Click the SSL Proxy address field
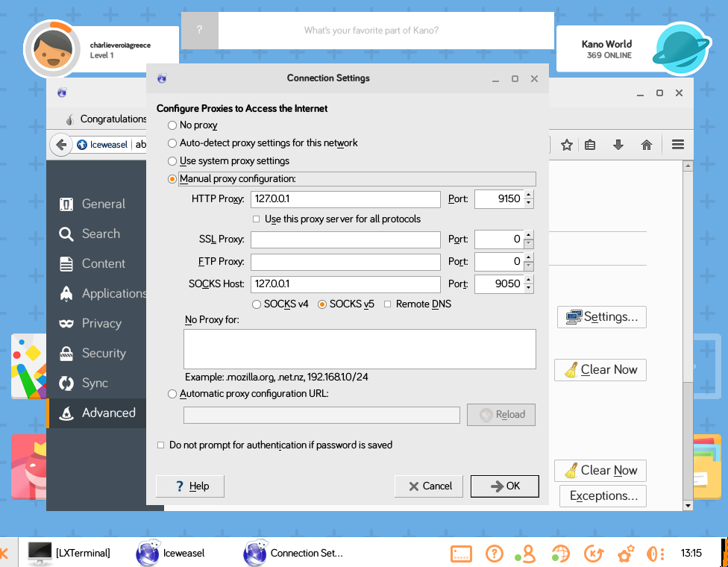The height and width of the screenshot is (567, 728). click(345, 239)
